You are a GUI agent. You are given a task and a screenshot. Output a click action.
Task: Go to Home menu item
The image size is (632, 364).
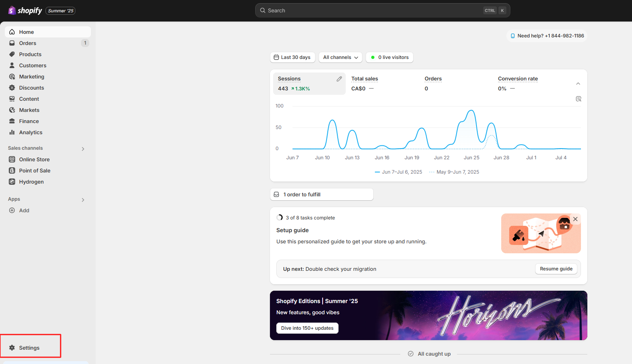[48, 32]
